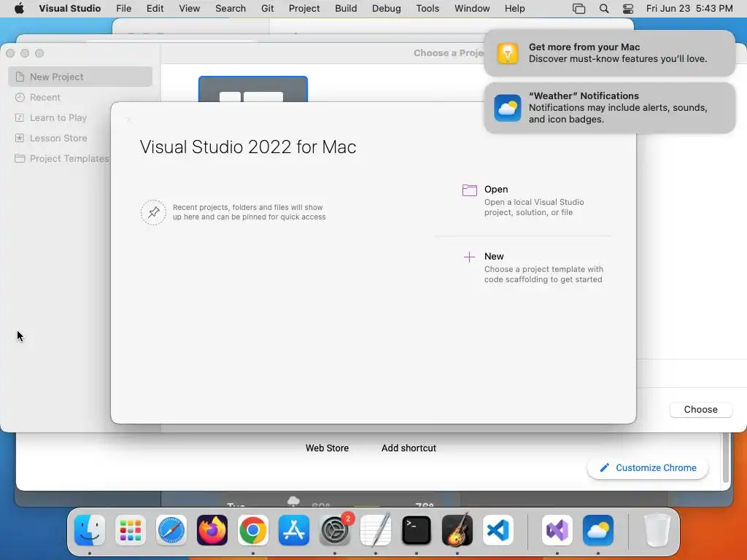Open the Git menu

(267, 9)
